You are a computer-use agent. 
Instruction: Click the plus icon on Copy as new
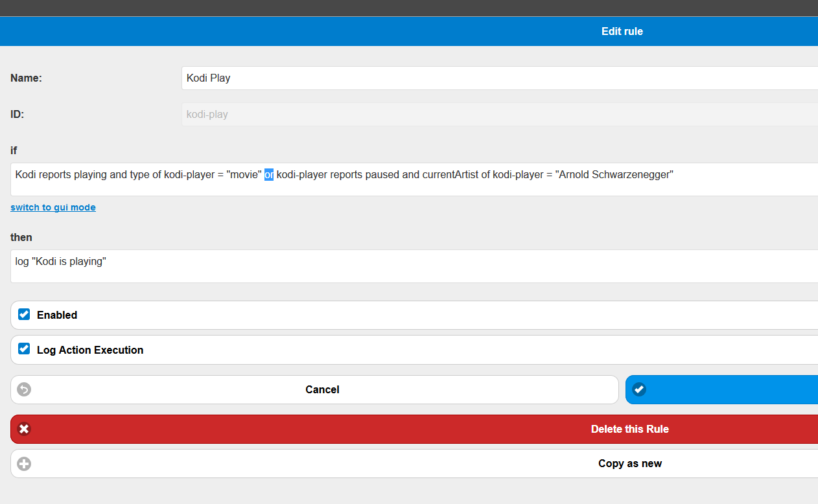(x=24, y=464)
